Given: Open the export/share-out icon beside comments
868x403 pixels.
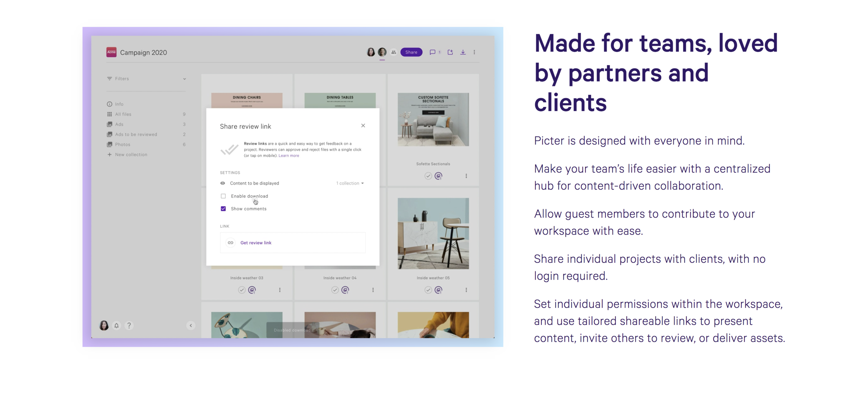Looking at the screenshot, I should [x=450, y=52].
